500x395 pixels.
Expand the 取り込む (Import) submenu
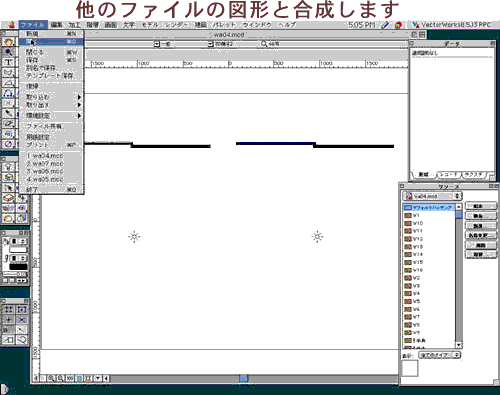(x=52, y=97)
